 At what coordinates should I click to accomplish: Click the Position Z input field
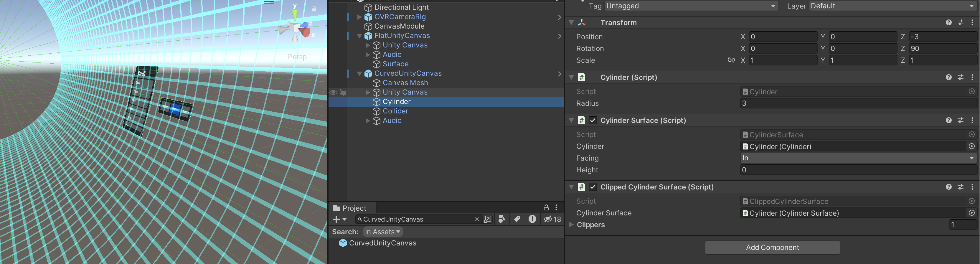tap(943, 37)
